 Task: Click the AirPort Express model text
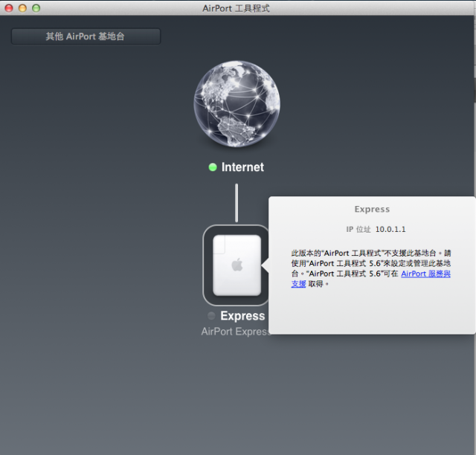(x=235, y=331)
